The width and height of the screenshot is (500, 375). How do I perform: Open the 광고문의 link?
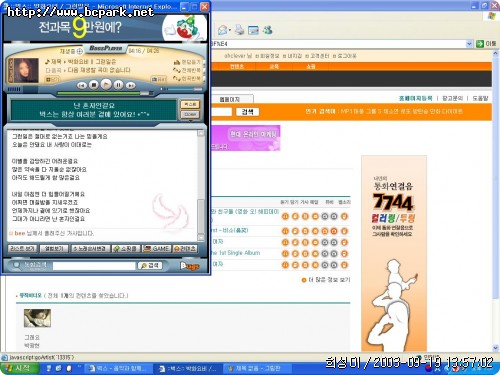[x=452, y=98]
